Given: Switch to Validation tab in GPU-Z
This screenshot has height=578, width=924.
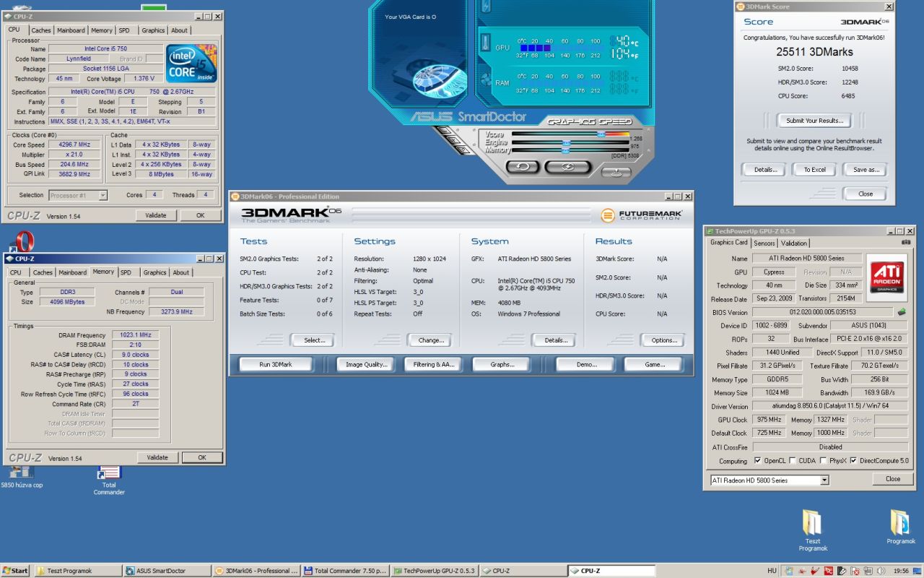Looking at the screenshot, I should tap(794, 243).
